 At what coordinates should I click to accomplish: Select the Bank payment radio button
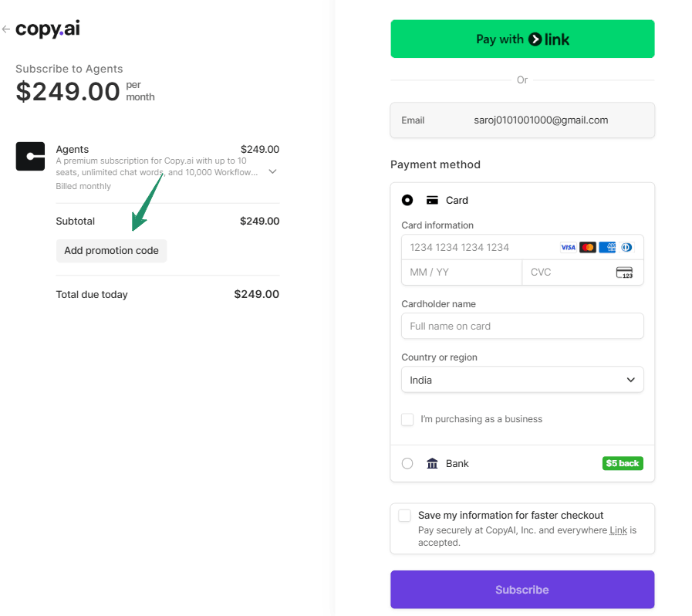coord(407,463)
